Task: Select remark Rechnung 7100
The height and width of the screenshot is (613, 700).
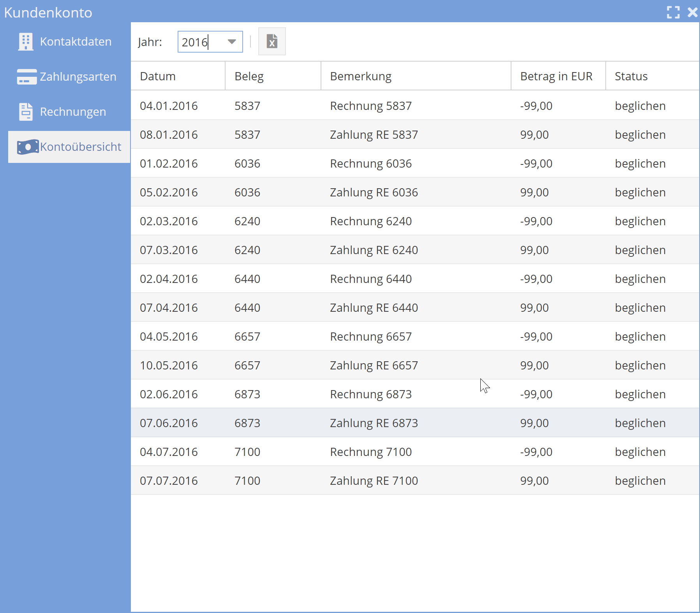Action: tap(371, 452)
